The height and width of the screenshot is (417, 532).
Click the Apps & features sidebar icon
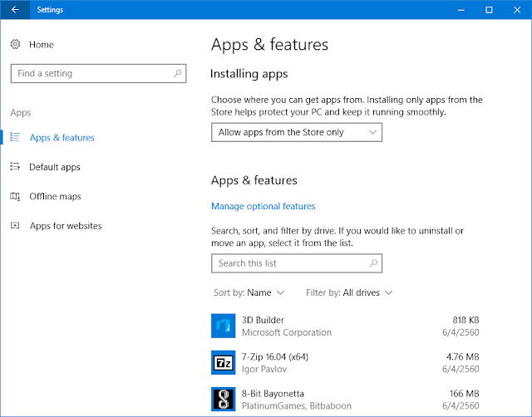(x=15, y=137)
